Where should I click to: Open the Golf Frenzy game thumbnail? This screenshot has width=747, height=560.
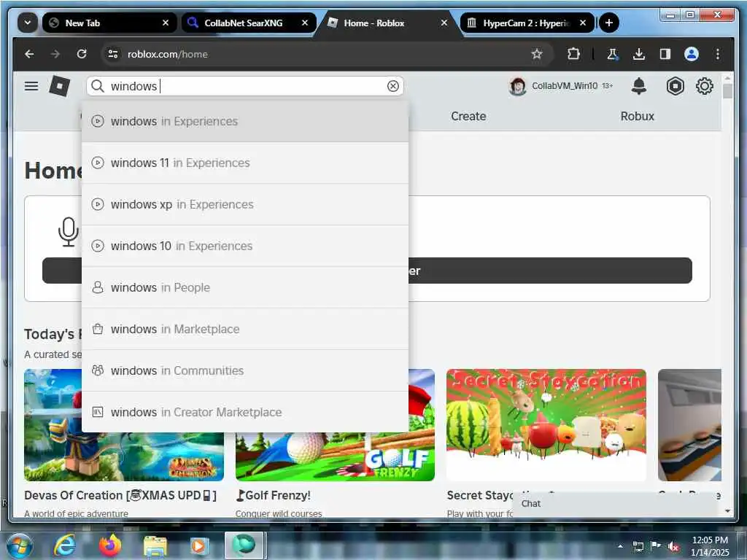335,456
